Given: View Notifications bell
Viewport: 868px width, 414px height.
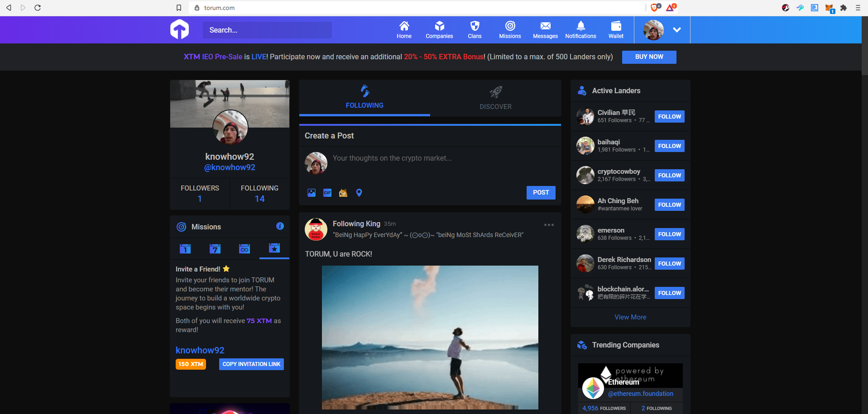Looking at the screenshot, I should (580, 30).
